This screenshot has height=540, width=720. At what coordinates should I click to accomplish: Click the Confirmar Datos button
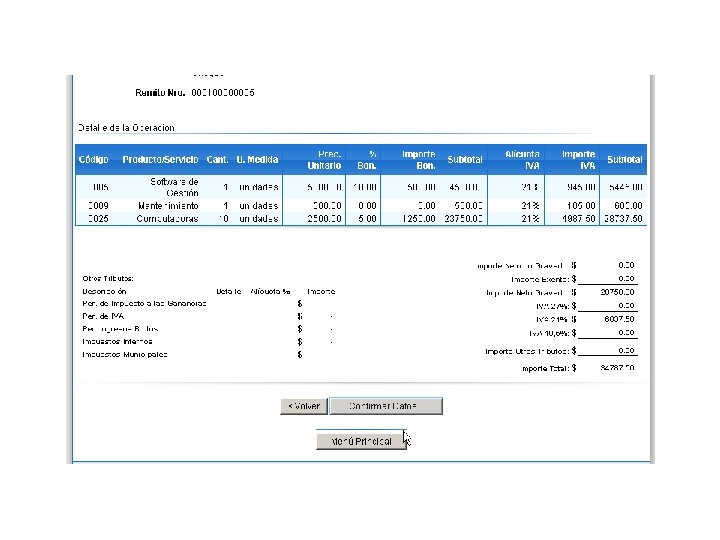point(386,406)
